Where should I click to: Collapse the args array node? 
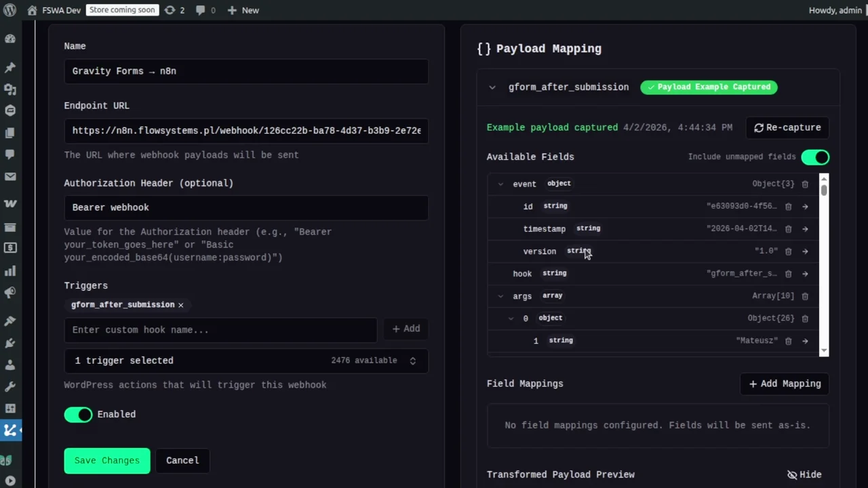pos(500,296)
